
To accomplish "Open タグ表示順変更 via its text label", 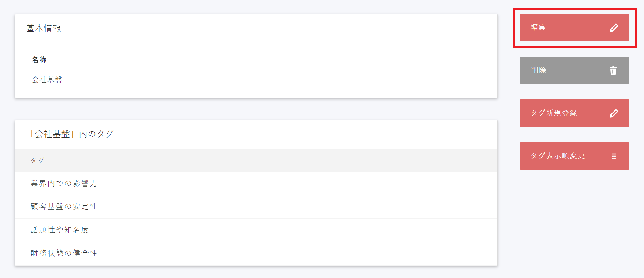I will pos(558,156).
